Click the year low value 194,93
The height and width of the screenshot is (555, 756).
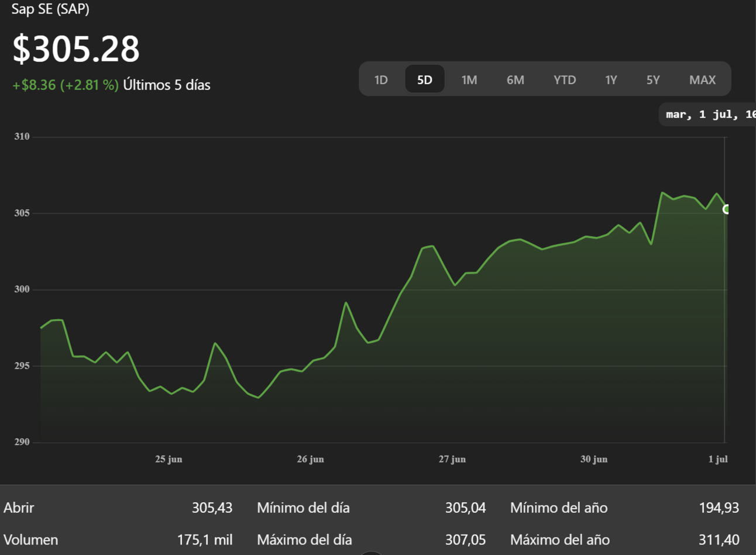tap(719, 508)
